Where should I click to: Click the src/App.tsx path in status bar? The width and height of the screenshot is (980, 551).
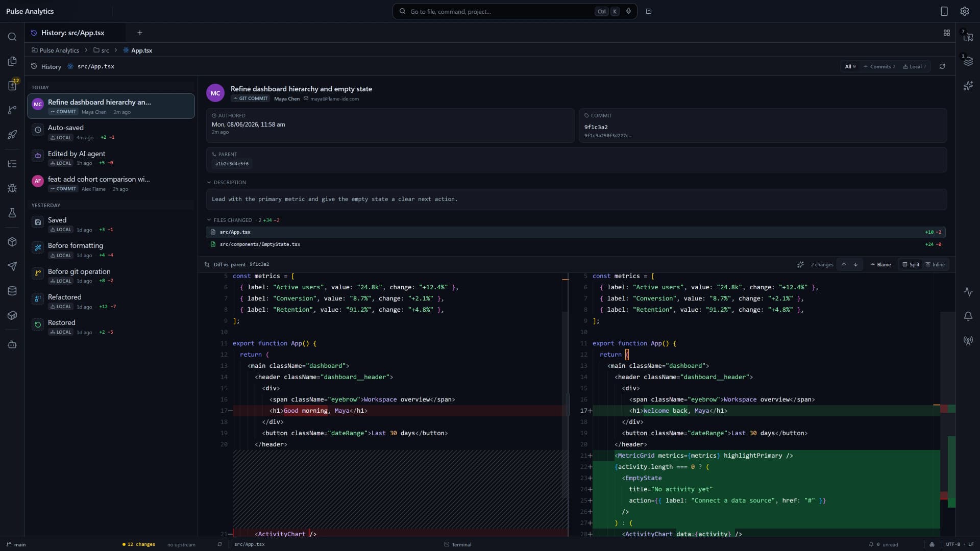249,544
